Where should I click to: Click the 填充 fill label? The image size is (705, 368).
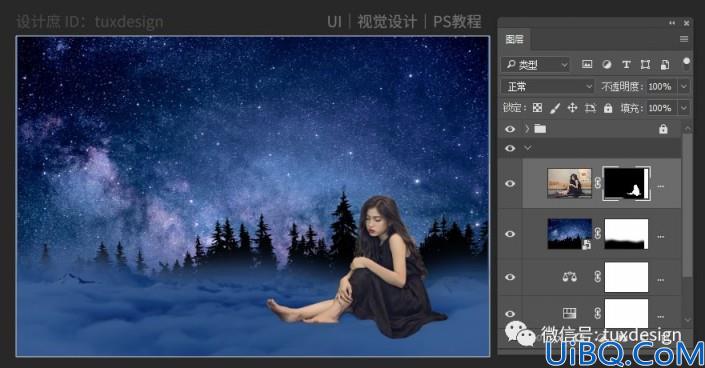(x=632, y=108)
